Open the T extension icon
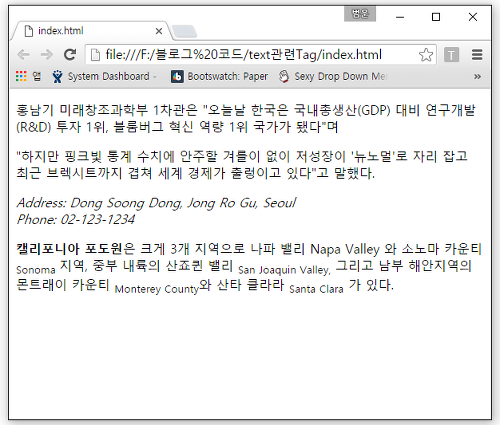Screen dimensions: 500x425 (451, 55)
